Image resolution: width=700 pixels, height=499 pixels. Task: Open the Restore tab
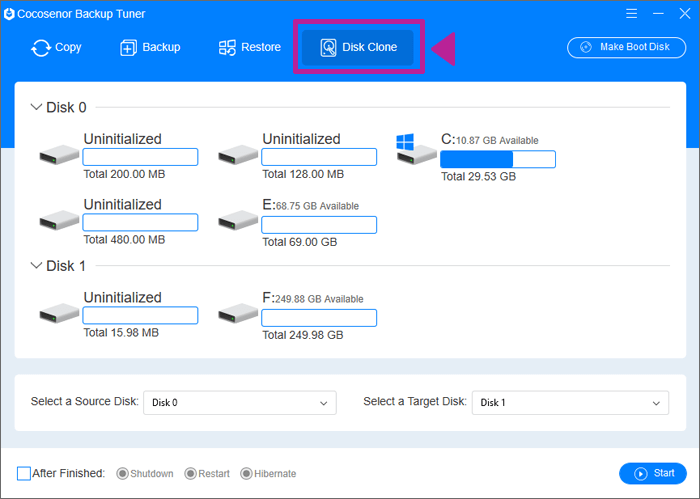[250, 47]
